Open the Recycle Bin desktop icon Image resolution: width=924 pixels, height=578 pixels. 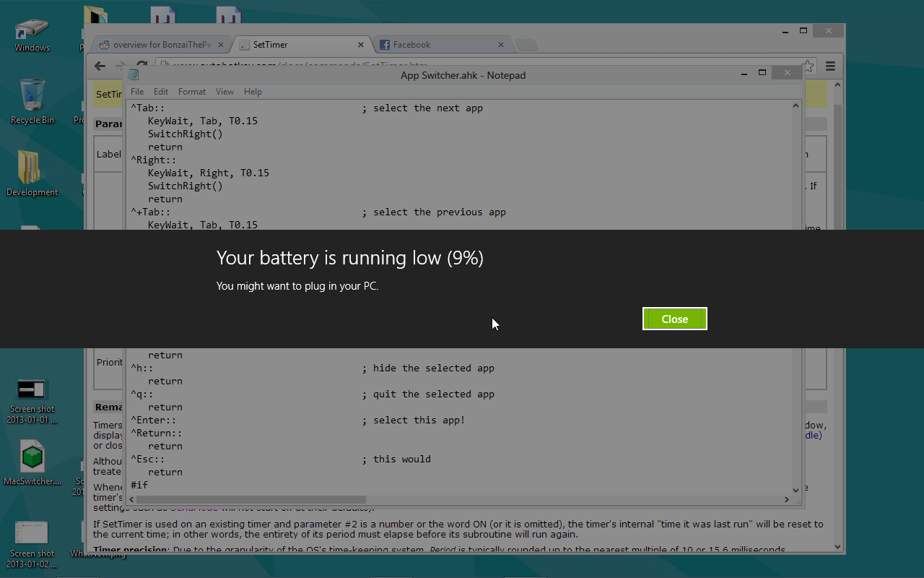tap(32, 101)
